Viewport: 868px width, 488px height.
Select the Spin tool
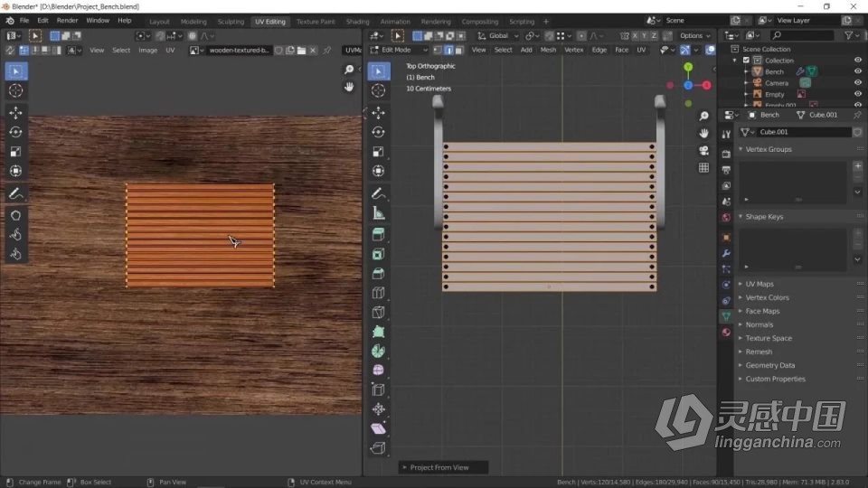pos(379,351)
